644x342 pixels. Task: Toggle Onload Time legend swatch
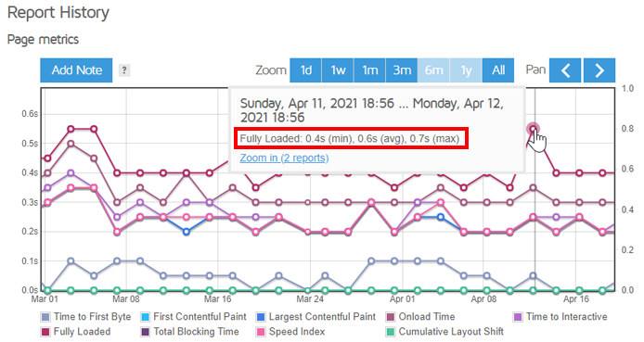[390, 317]
